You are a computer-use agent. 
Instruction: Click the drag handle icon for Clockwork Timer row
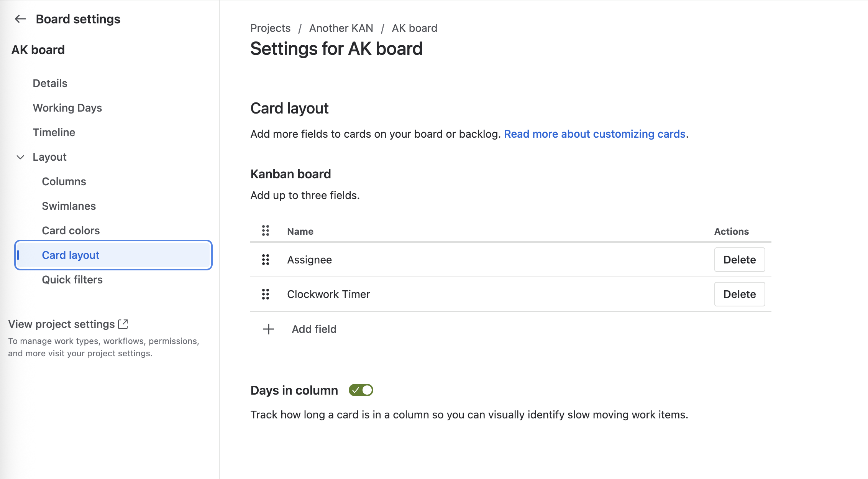[x=265, y=294]
